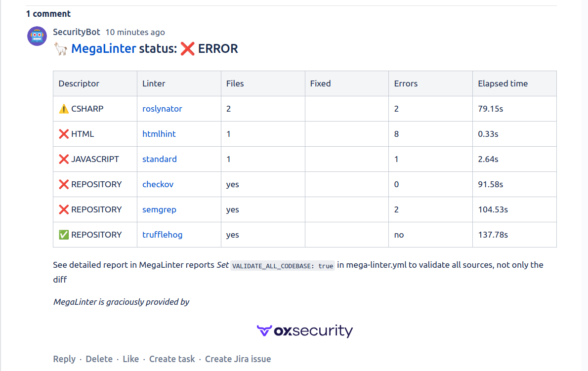Open the semgrep linter link

[159, 209]
